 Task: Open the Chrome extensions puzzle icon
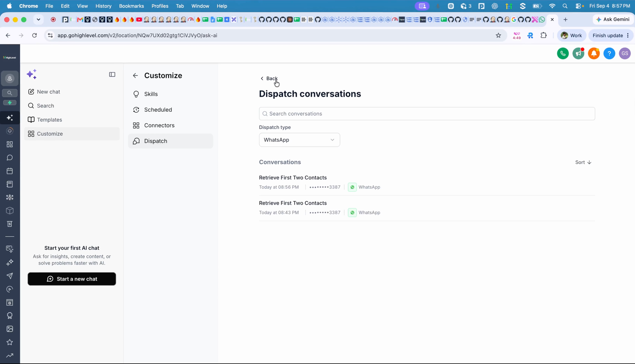pyautogui.click(x=544, y=36)
